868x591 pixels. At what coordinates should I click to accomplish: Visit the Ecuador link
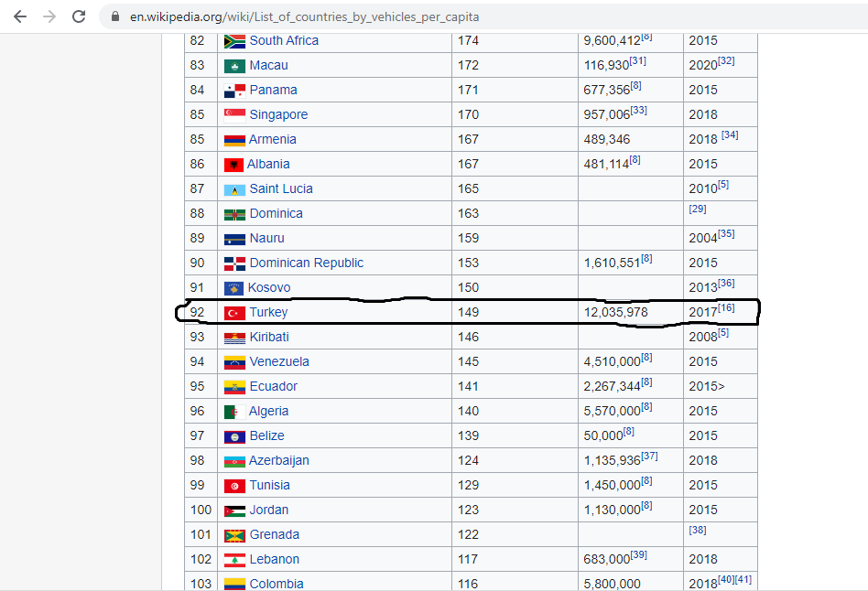click(x=274, y=386)
